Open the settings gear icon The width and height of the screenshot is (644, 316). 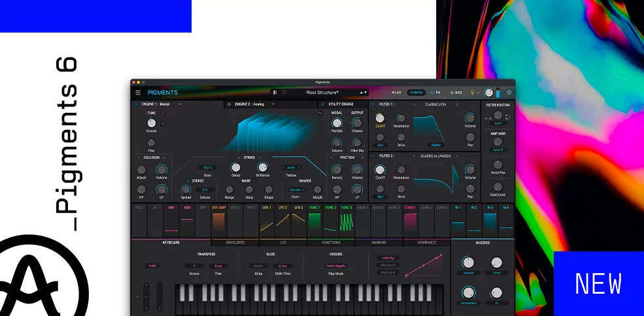tap(509, 93)
